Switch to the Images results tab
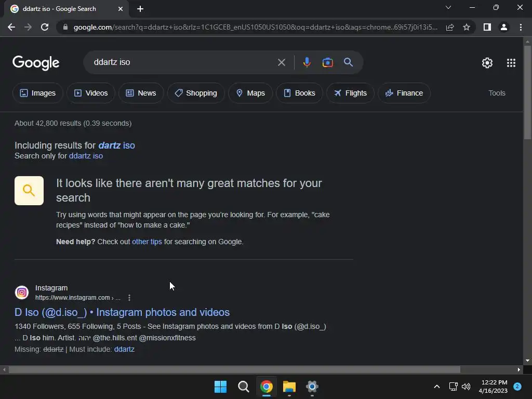Viewport: 532px width, 399px height. click(37, 93)
